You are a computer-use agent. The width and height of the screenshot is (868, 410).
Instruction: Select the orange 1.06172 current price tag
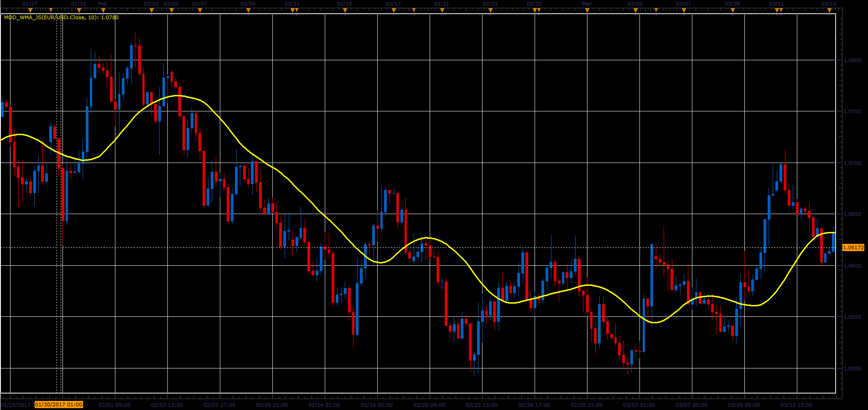coord(853,247)
